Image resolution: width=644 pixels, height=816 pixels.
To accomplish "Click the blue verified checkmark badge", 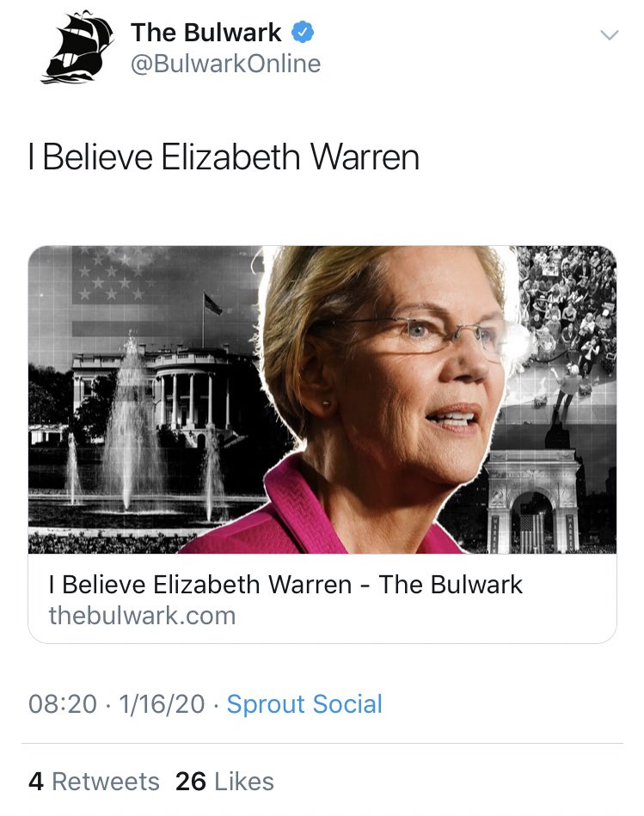I will coord(302,33).
